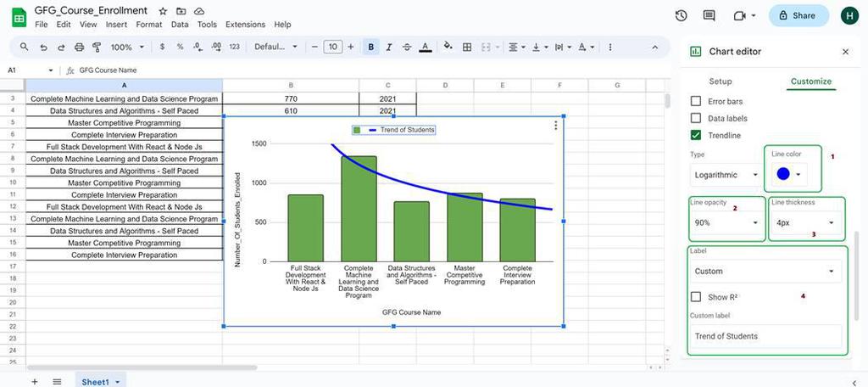Open more number formats 123
This screenshot has width=868, height=387.
coord(234,48)
